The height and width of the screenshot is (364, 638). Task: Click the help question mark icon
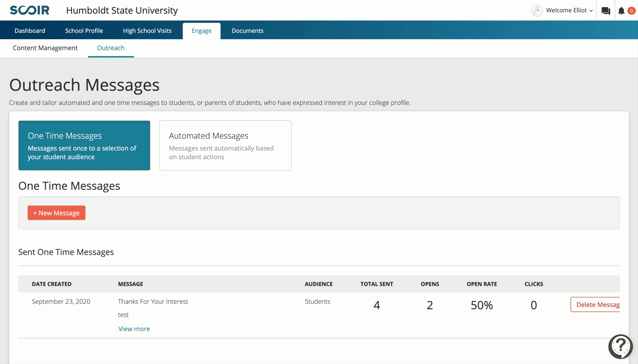click(621, 346)
